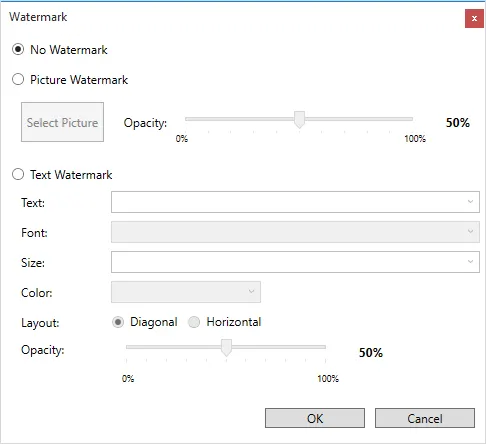The height and width of the screenshot is (444, 486).
Task: Open the Text combo box dropdown arrow
Action: [470, 202]
